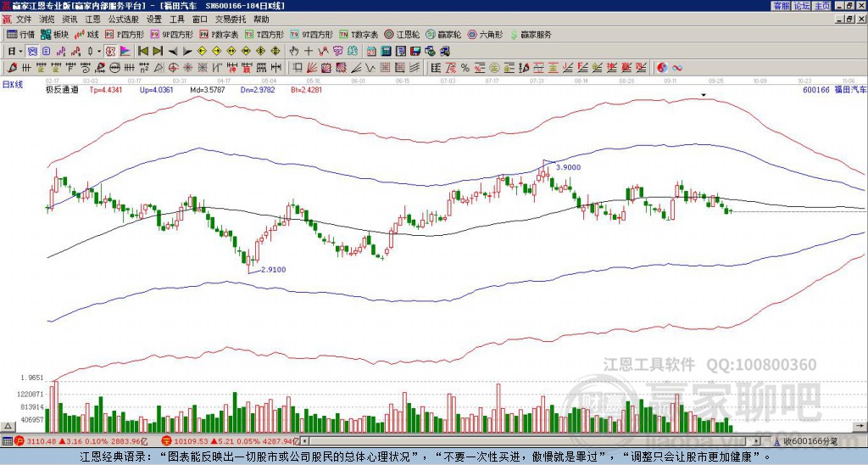This screenshot has width=868, height=465.
Task: Click the 论坛 forum button
Action: coord(801,6)
